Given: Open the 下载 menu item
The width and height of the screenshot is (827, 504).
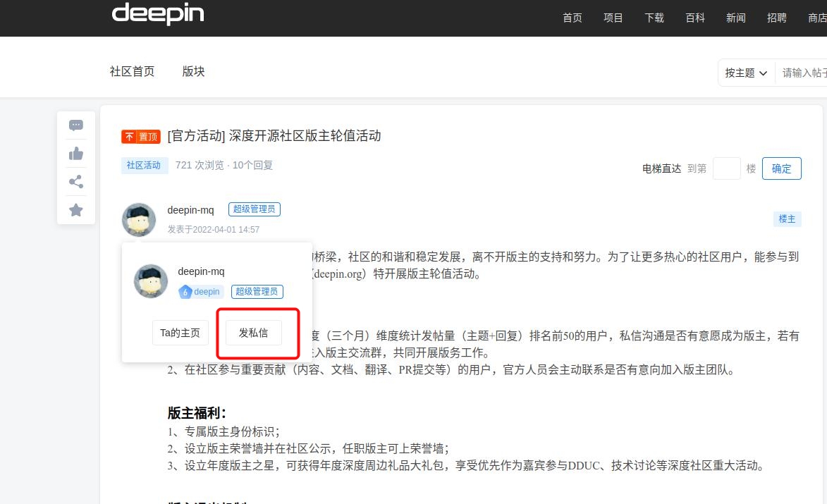Looking at the screenshot, I should coord(654,18).
